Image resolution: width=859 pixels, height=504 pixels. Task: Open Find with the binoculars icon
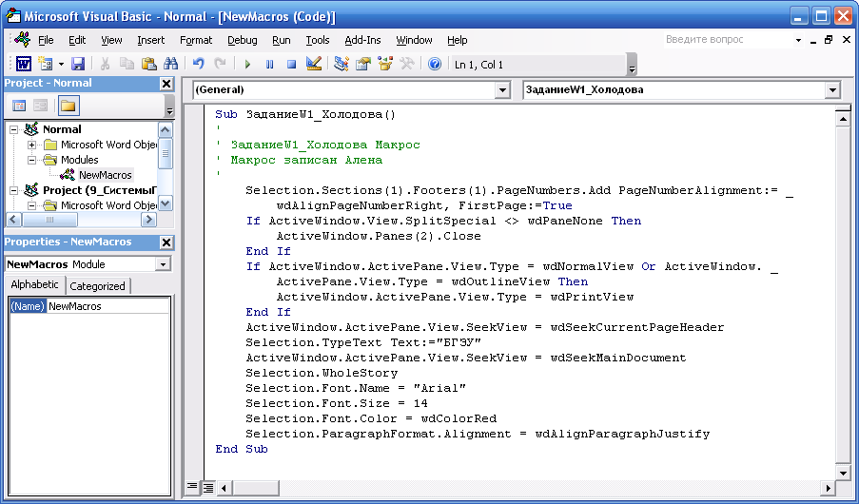pyautogui.click(x=171, y=64)
